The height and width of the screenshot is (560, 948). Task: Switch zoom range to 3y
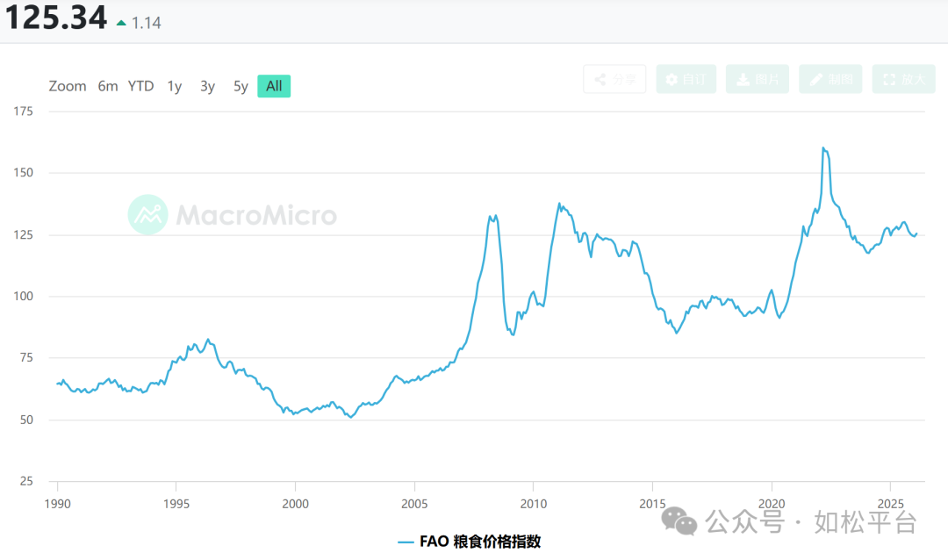pyautogui.click(x=207, y=86)
